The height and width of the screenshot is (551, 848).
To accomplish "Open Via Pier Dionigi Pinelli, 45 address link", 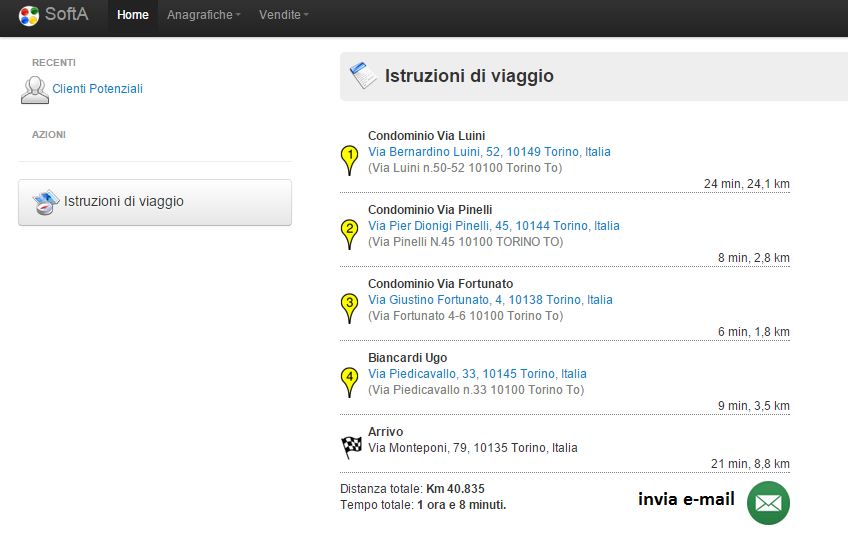I will 494,226.
